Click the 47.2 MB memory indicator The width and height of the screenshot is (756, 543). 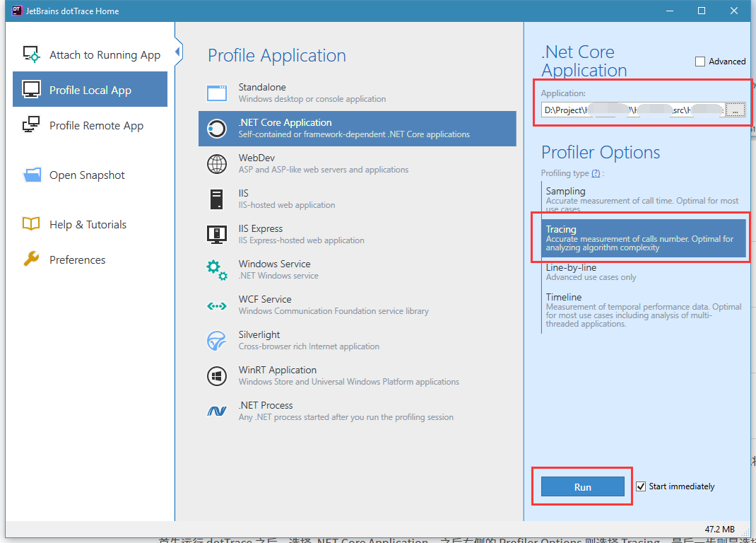coord(719,529)
